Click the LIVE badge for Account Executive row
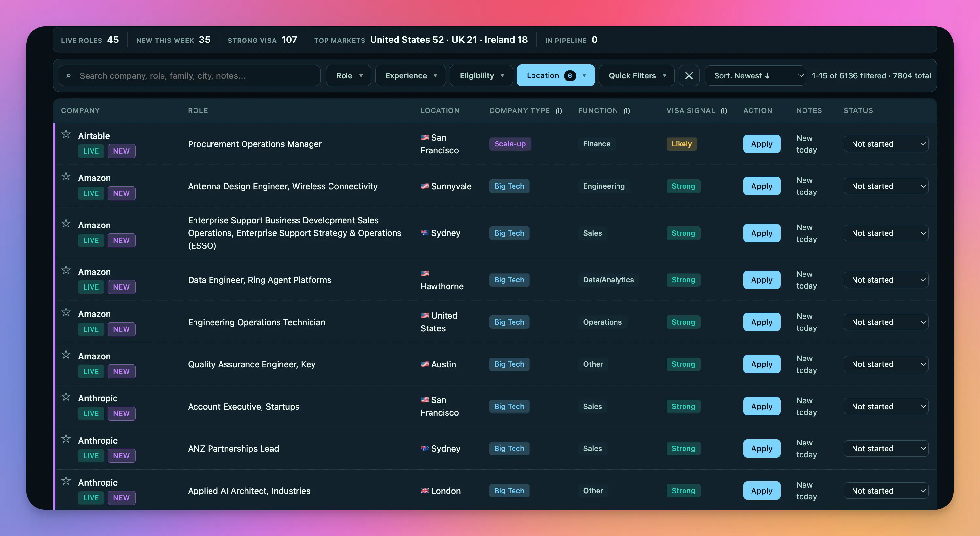Screen dimensions: 980x536 coord(91,413)
